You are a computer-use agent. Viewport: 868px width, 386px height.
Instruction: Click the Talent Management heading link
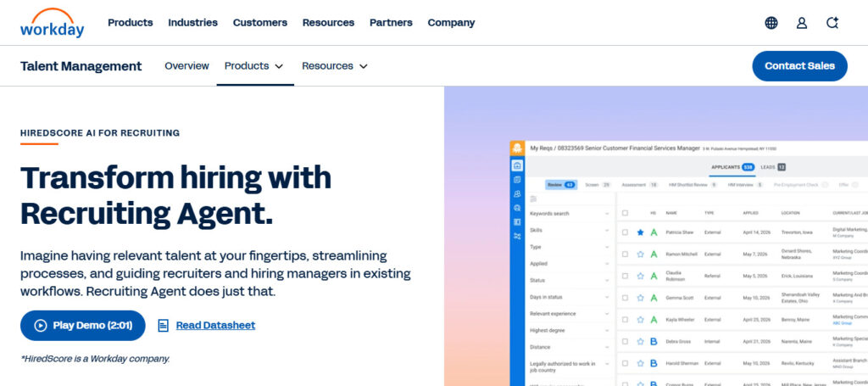pos(81,66)
